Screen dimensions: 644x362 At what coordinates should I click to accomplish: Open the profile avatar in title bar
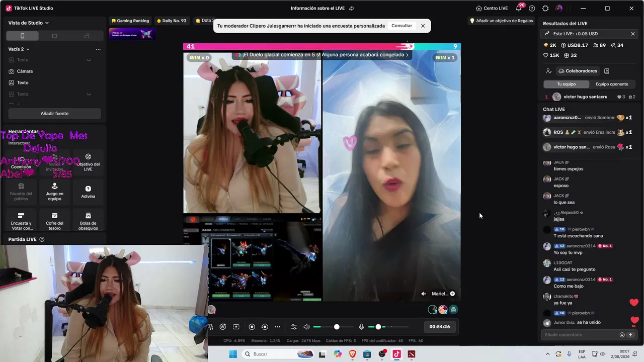point(559,8)
